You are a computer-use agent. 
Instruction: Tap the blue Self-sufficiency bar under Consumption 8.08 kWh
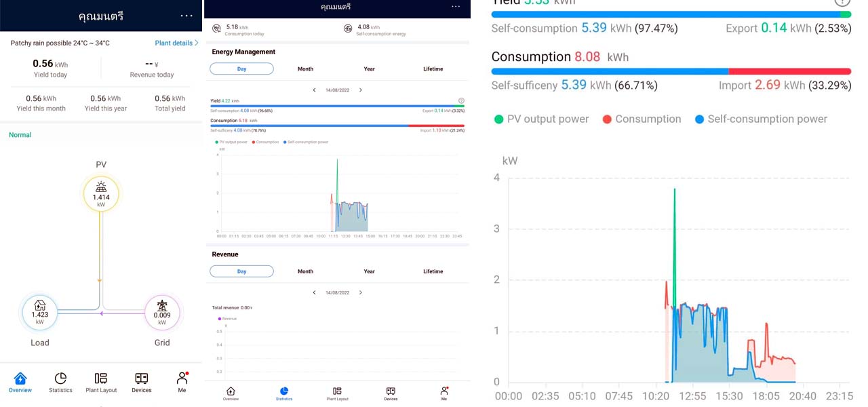point(609,71)
